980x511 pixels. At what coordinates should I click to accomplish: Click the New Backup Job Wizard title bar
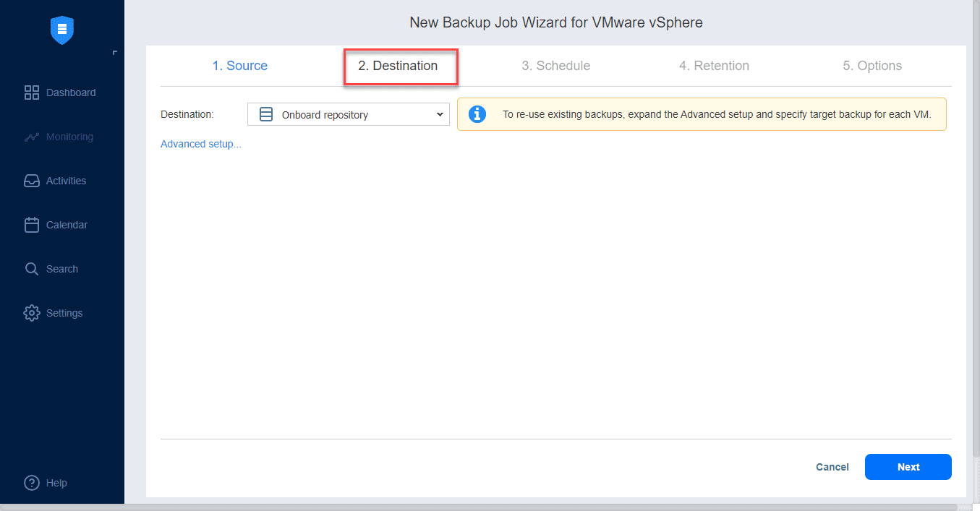point(555,22)
